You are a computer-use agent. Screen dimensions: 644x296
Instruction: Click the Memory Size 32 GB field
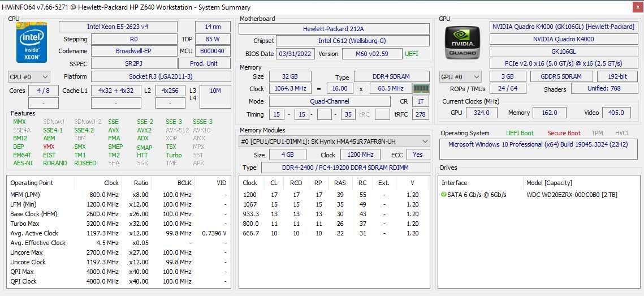[x=290, y=76]
